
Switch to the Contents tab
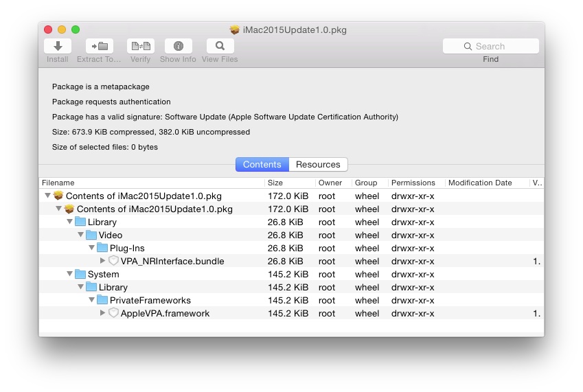pyautogui.click(x=262, y=164)
